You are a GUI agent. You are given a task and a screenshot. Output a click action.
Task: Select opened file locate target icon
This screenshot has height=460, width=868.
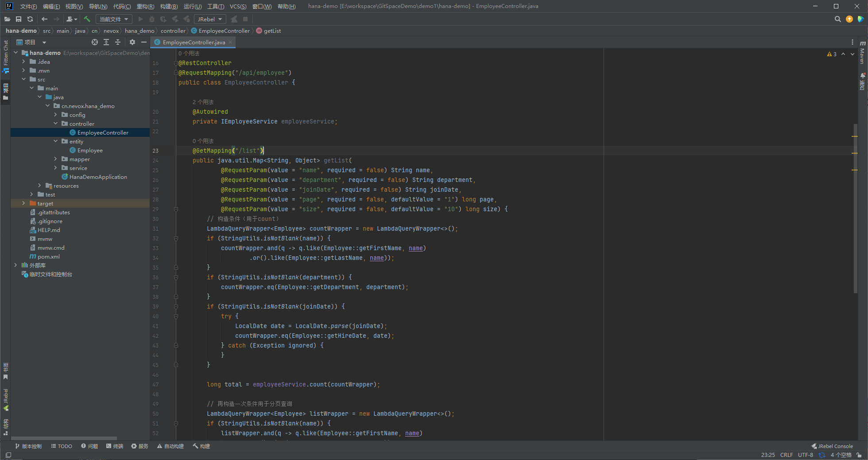tap(95, 42)
